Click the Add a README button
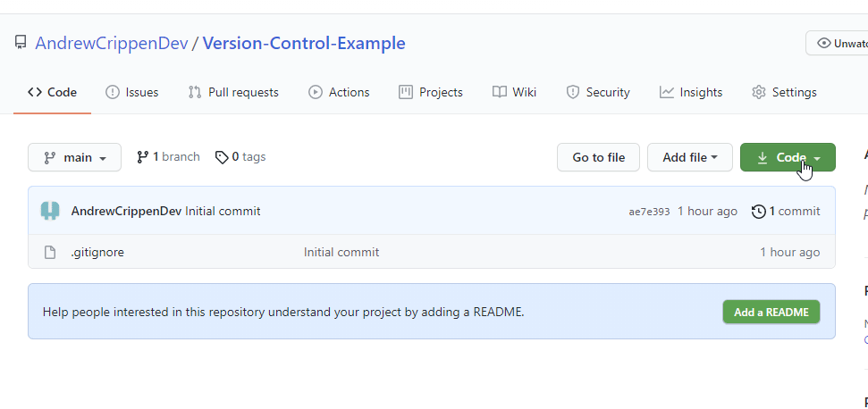The width and height of the screenshot is (868, 409). coord(771,313)
